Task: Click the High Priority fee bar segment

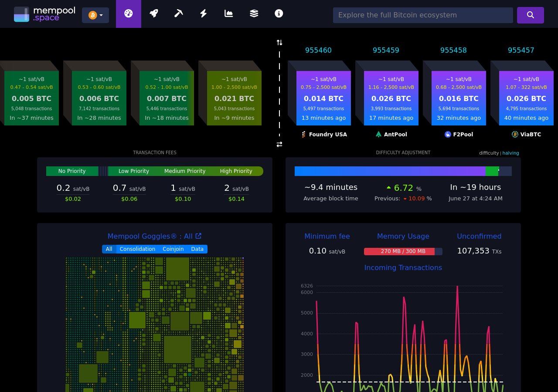Action: (x=236, y=171)
